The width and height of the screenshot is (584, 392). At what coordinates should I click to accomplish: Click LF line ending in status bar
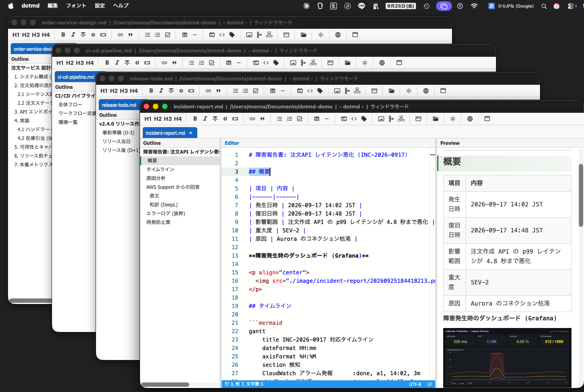[x=430, y=384]
